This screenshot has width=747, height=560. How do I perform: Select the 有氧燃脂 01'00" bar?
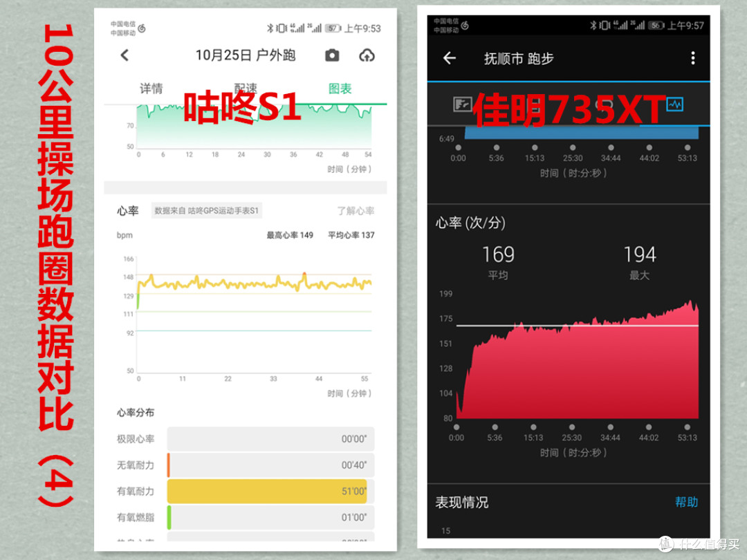click(270, 517)
